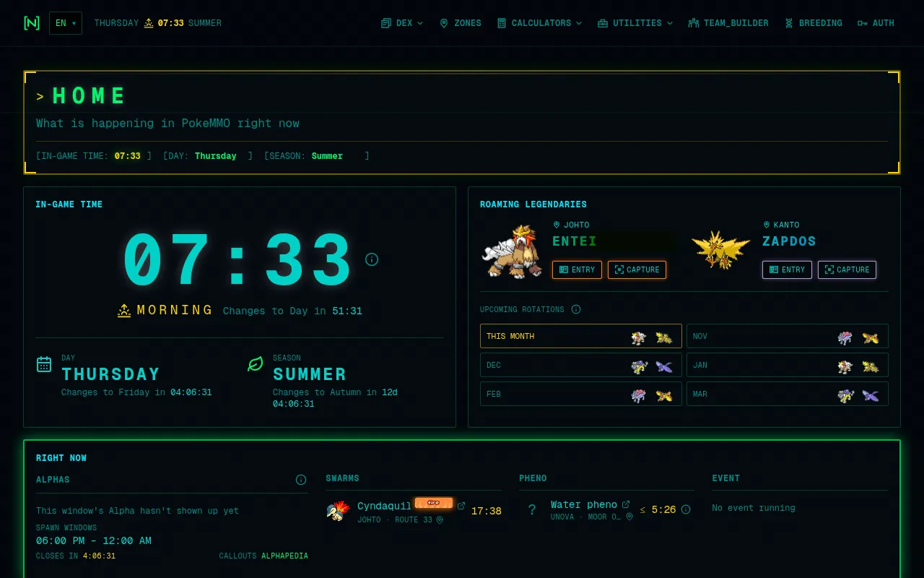Click the sunrise icon beside MORNING
924x578 pixels.
[124, 310]
